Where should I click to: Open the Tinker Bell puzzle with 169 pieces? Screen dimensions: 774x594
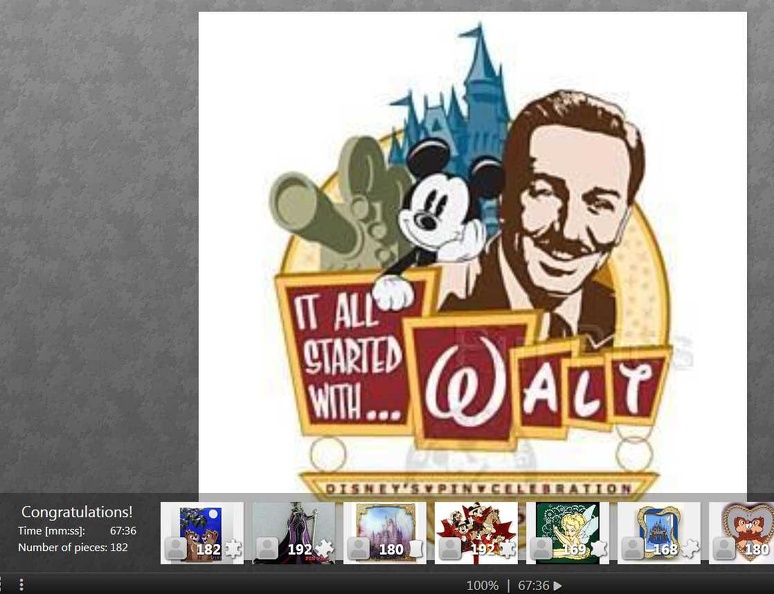(x=568, y=533)
